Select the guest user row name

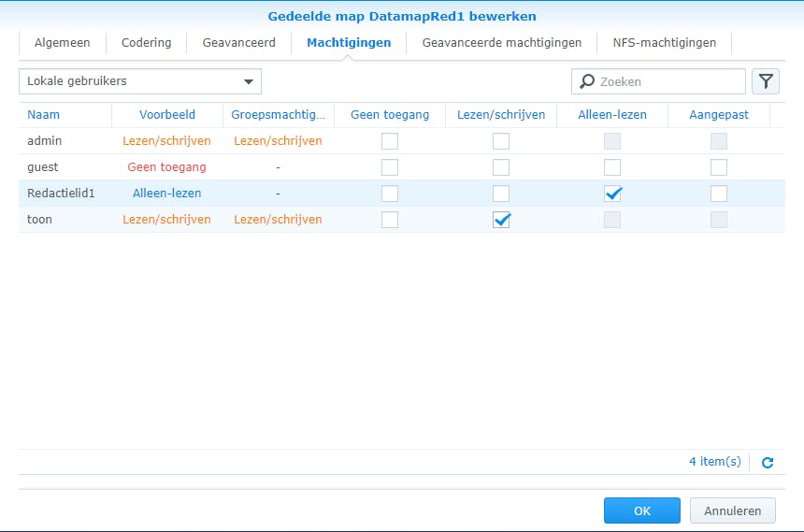click(x=43, y=167)
